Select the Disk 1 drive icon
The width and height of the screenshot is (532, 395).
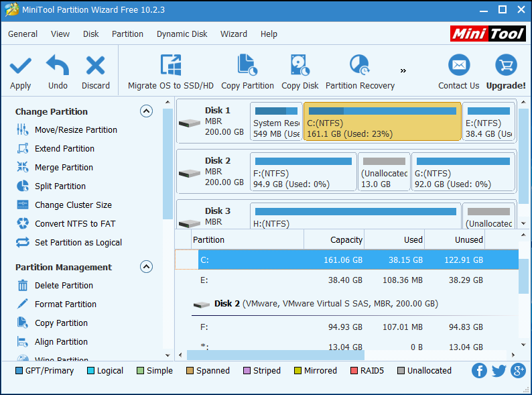tap(190, 123)
